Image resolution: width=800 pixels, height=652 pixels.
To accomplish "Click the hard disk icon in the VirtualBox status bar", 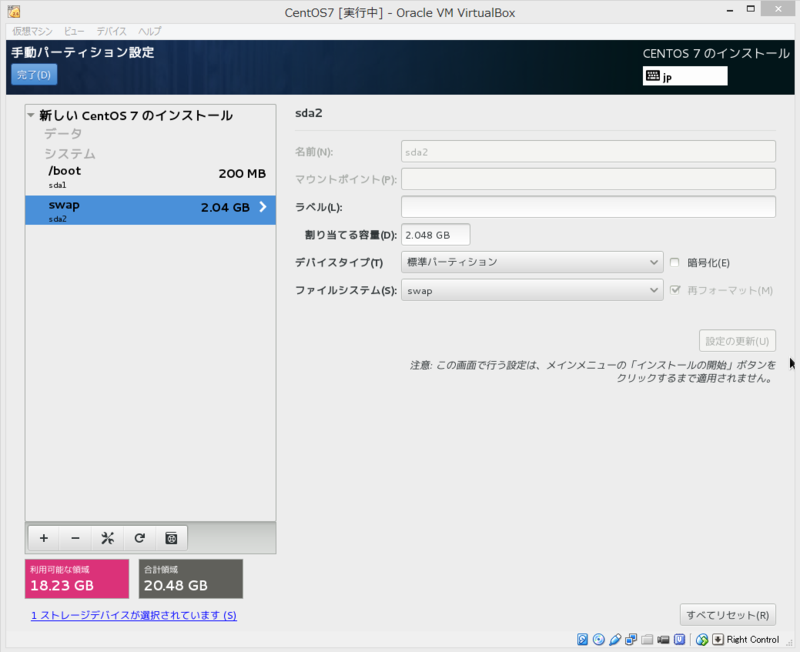I will pyautogui.click(x=582, y=639).
